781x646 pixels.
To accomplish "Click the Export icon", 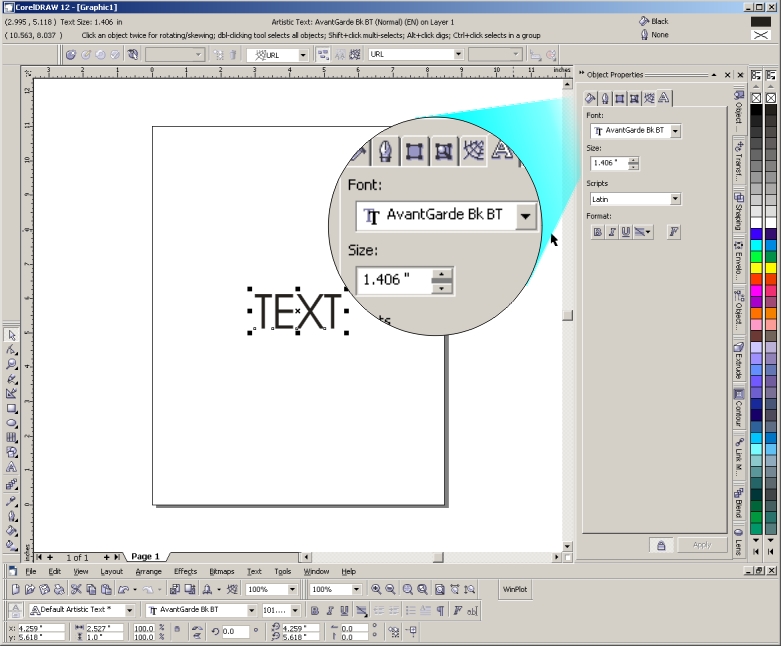I will tap(190, 590).
